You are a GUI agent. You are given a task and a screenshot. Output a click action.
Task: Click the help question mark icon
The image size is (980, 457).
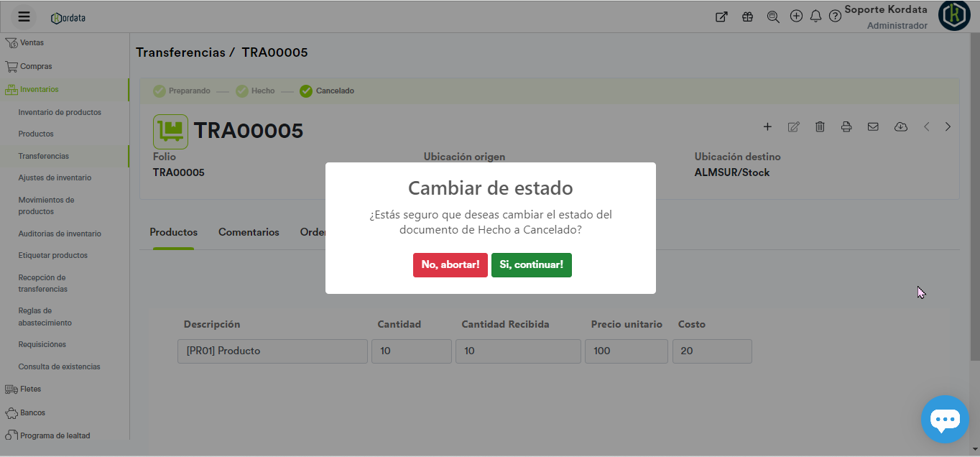tap(835, 16)
